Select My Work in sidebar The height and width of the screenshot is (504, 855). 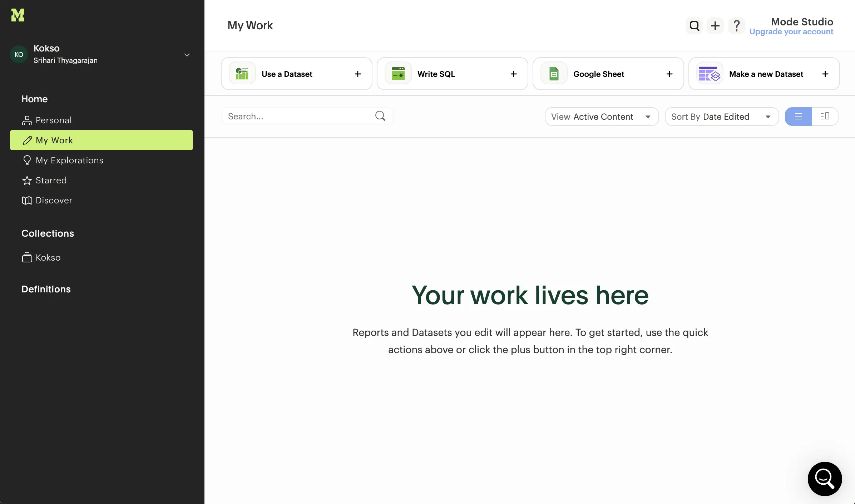102,140
